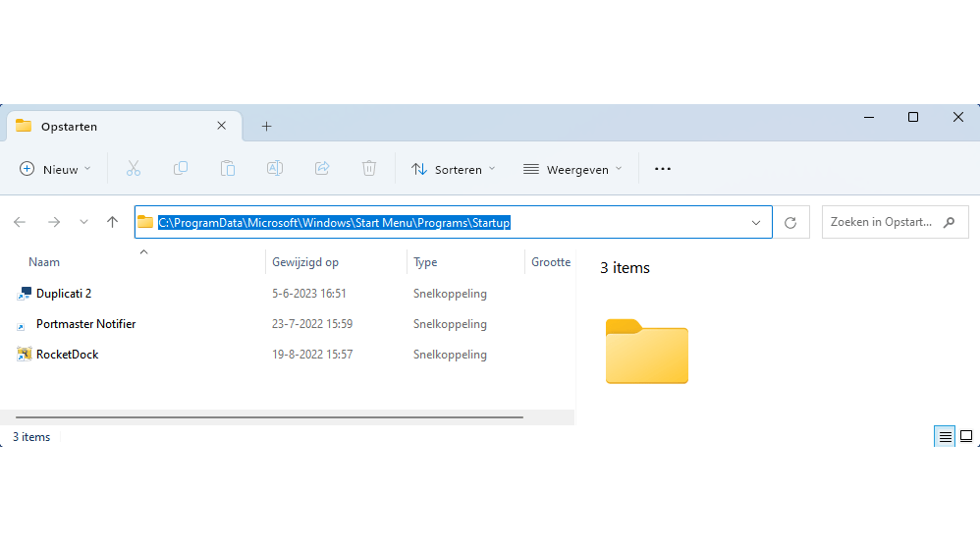Go up one folder level
Screen dimensions: 980x551
coord(113,222)
